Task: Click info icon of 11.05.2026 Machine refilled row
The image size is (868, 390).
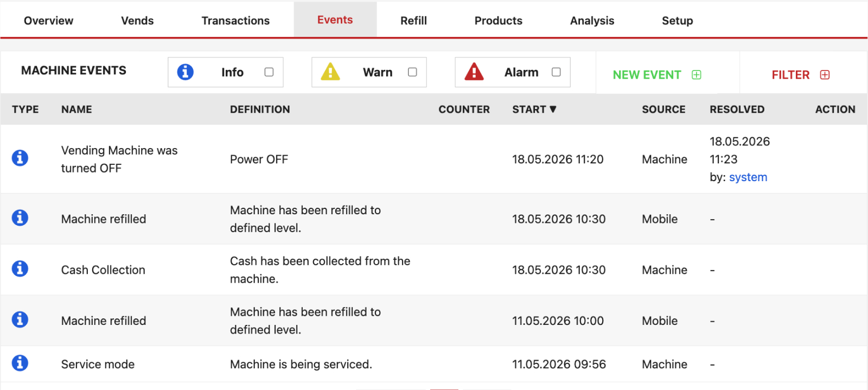Action: coord(20,319)
